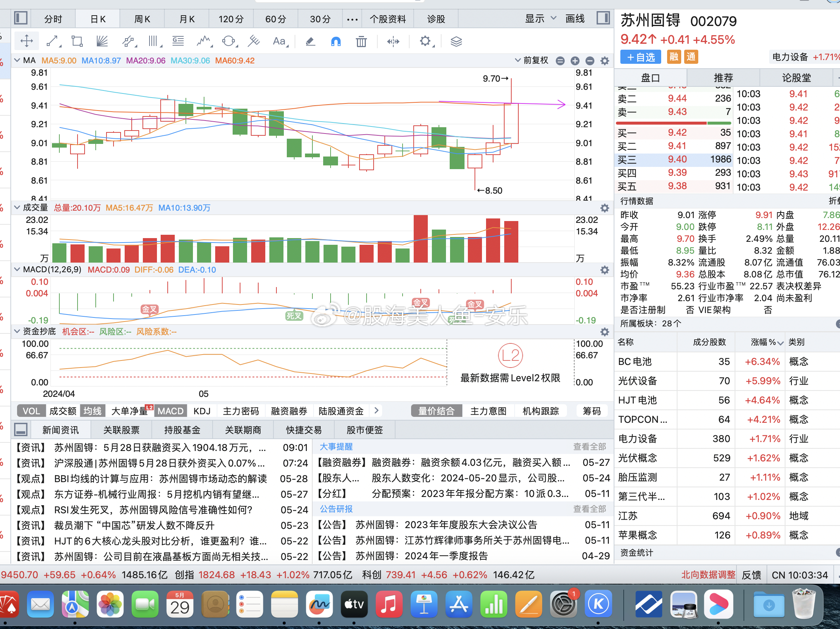Click the red-green bid-ask ratio bar
This screenshot has height=629, width=840.
[673, 123]
